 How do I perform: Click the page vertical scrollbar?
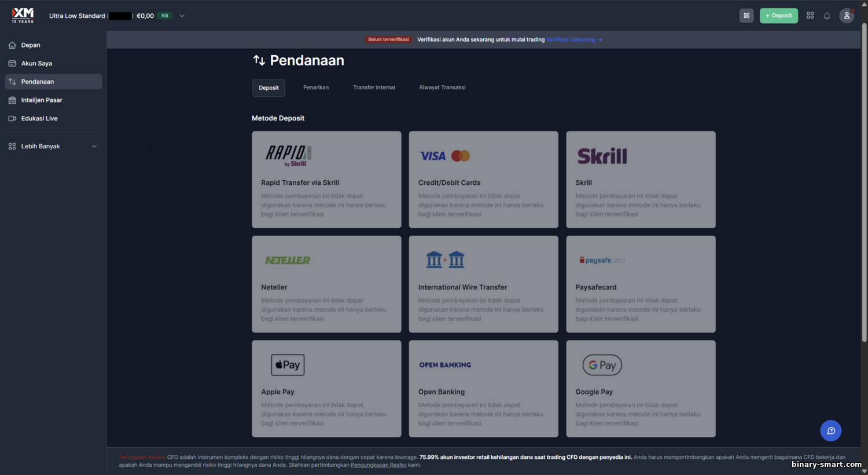pyautogui.click(x=864, y=174)
